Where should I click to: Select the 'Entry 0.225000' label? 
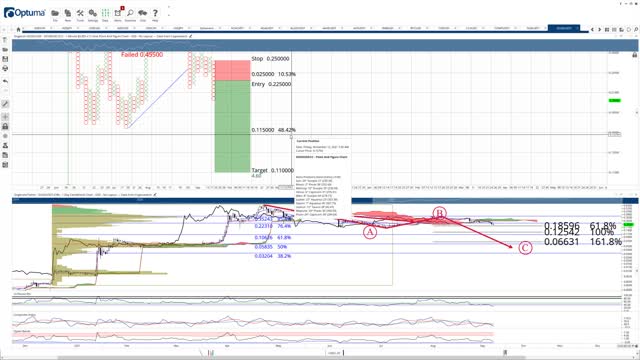click(271, 84)
